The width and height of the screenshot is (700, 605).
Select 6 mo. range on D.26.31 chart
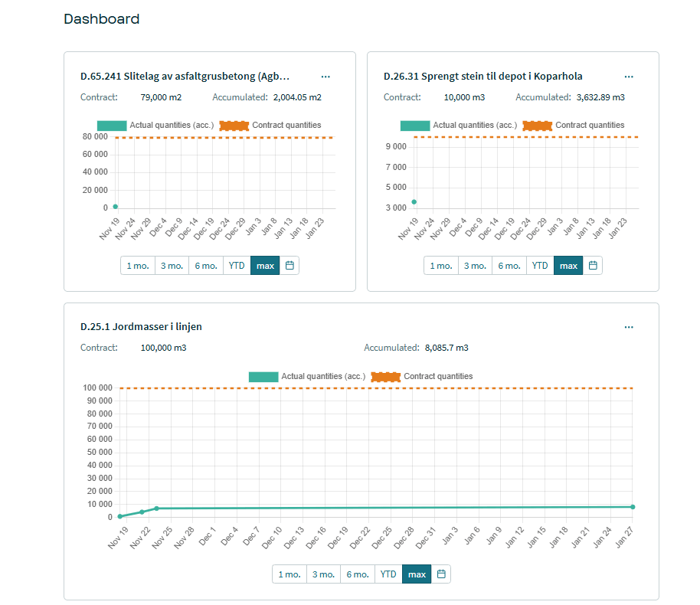coord(509,266)
